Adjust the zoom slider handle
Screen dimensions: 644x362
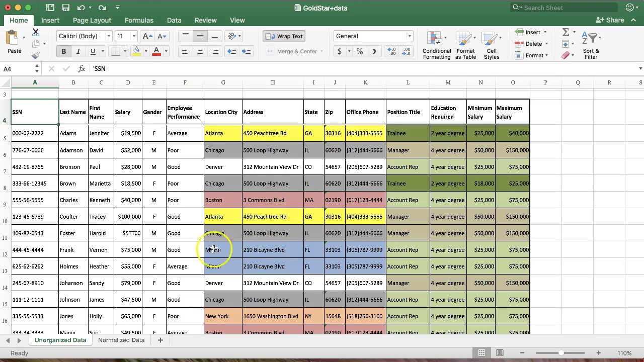[x=560, y=353]
